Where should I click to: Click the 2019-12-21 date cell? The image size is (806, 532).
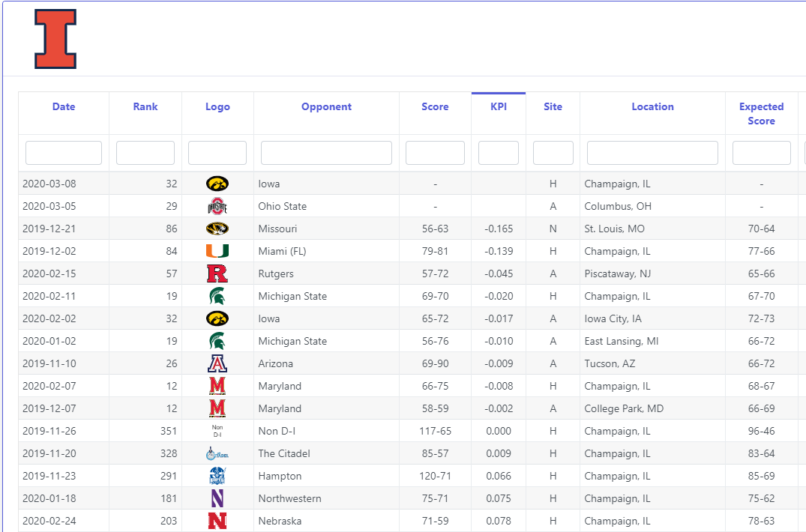point(64,229)
